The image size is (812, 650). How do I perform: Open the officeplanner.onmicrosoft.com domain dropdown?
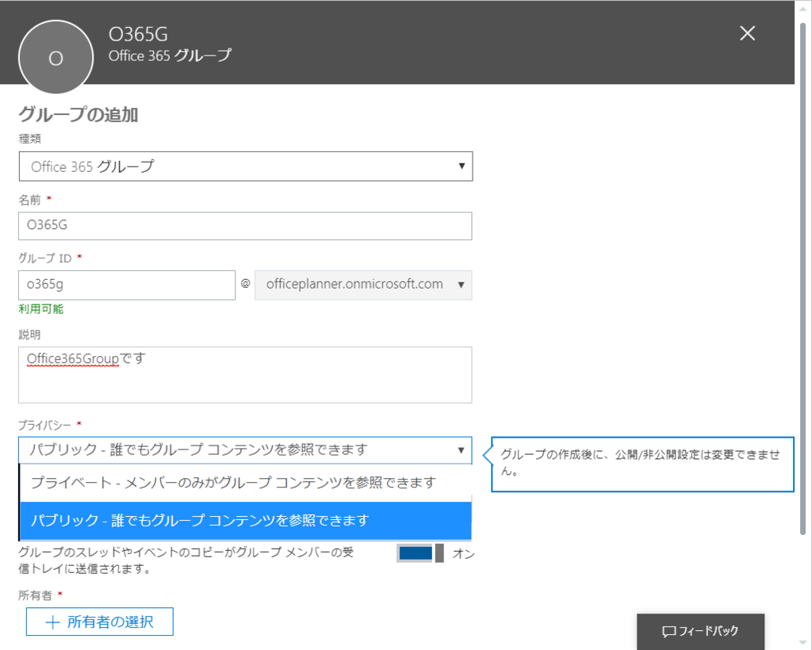pos(363,285)
